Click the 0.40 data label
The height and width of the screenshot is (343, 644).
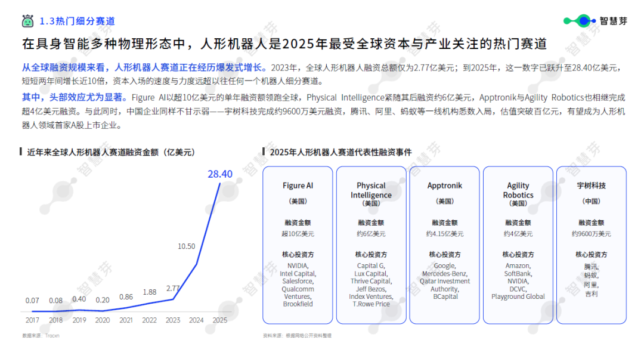(79, 299)
